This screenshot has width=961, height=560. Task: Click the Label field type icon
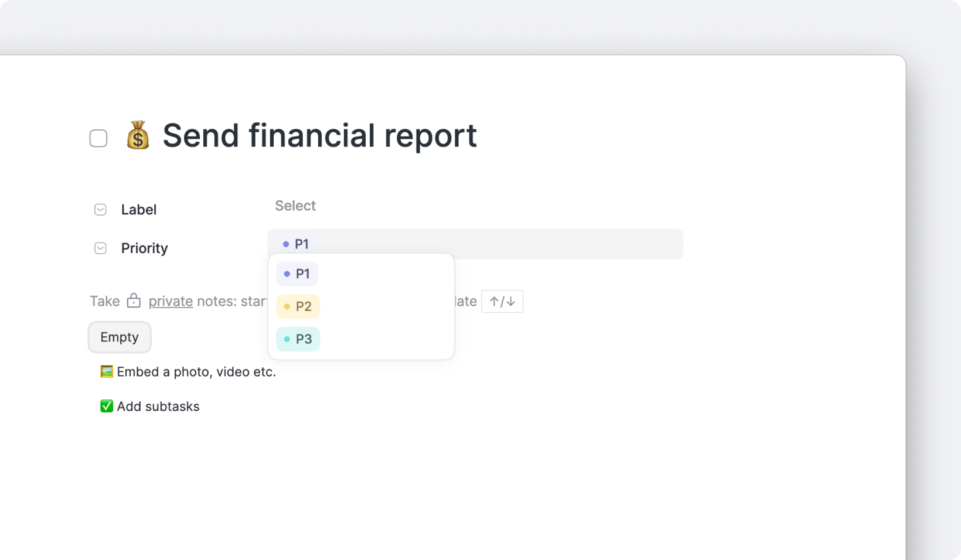(100, 210)
